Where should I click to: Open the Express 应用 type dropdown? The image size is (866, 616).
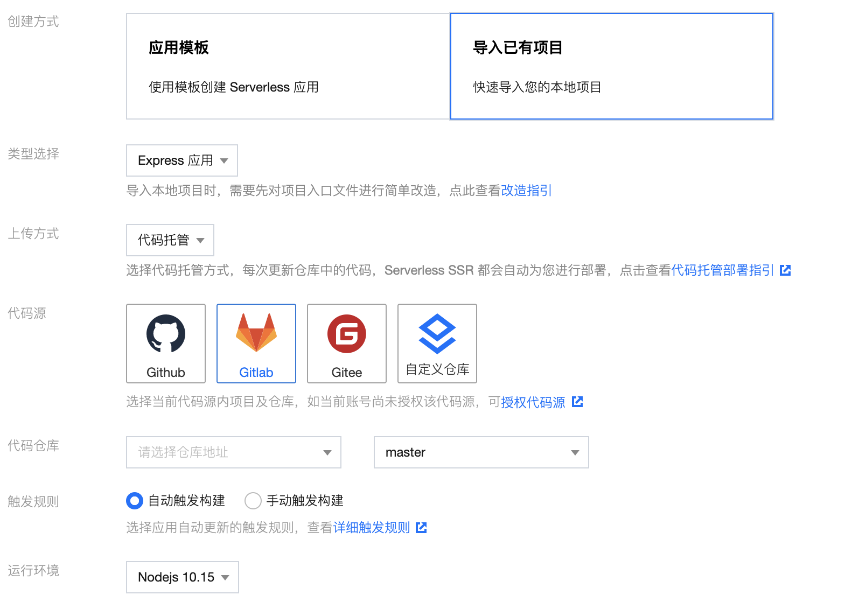(182, 160)
